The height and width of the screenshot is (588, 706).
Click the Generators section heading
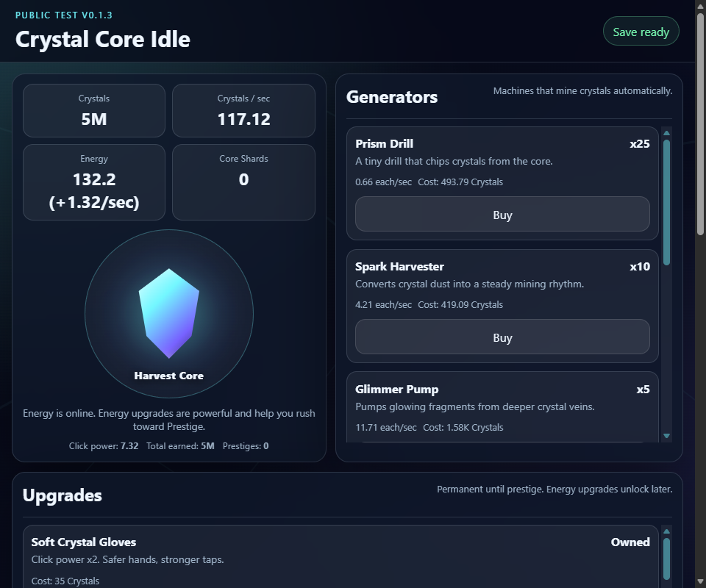click(392, 97)
